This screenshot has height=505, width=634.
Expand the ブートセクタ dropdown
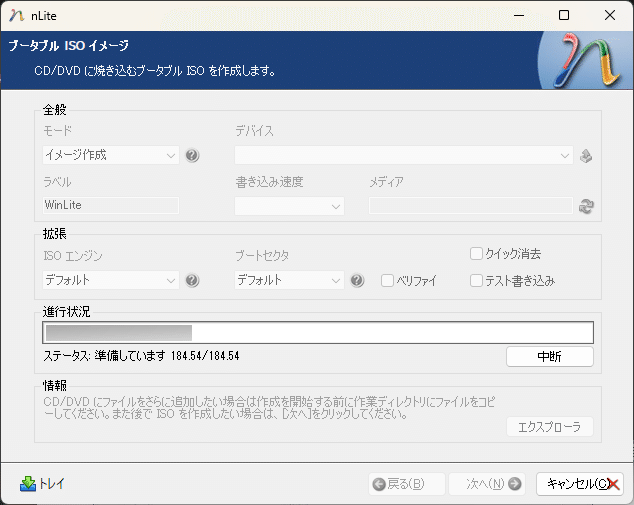point(289,280)
